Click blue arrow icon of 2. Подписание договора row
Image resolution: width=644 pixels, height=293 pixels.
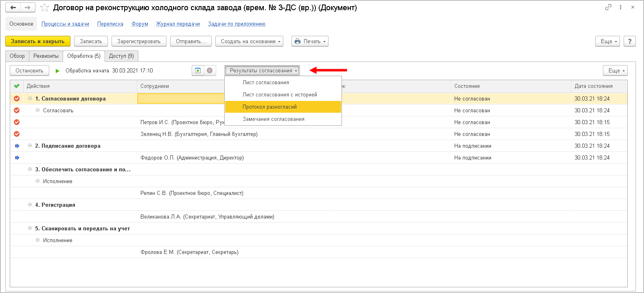[17, 146]
